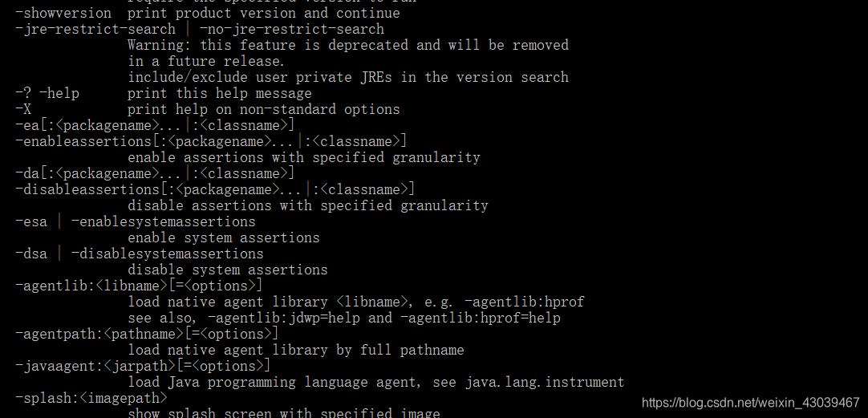Click 'print this help message' text
Screen dimensions: 868x418
pos(220,93)
